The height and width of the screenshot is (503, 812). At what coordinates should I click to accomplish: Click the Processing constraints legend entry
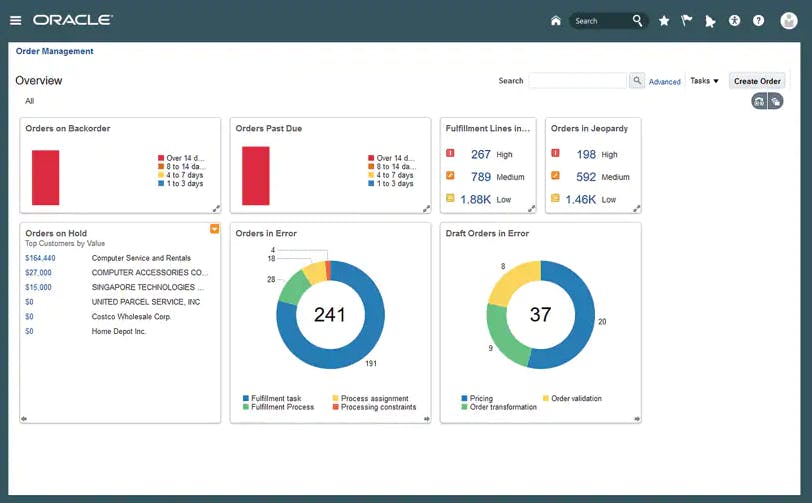[x=374, y=407]
